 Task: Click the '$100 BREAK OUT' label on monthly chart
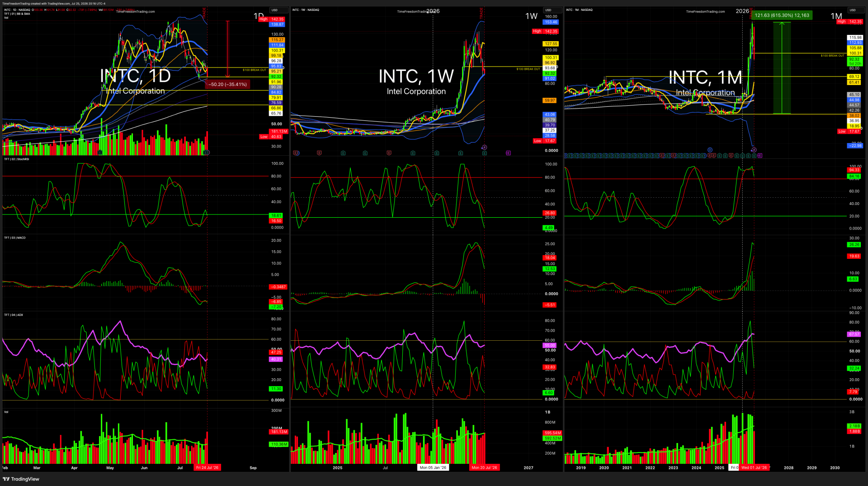point(832,56)
